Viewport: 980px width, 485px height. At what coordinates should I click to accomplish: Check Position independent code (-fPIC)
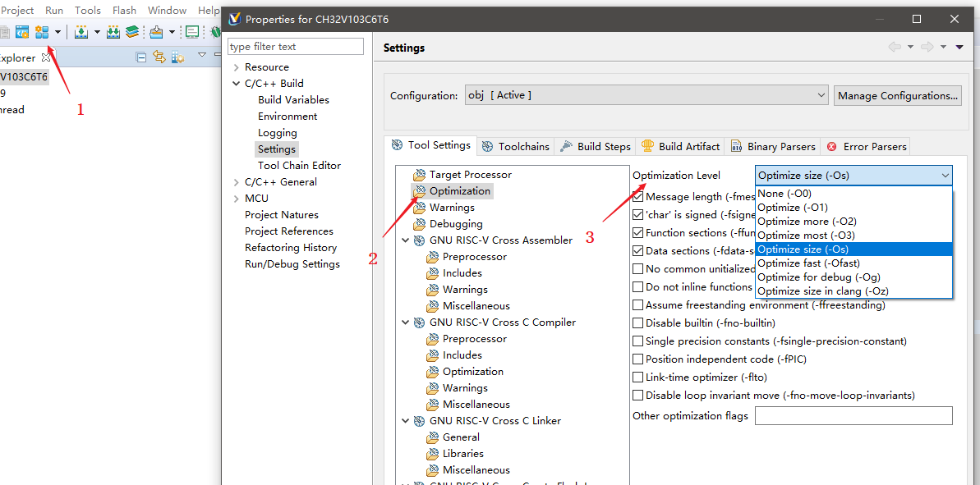click(x=638, y=359)
